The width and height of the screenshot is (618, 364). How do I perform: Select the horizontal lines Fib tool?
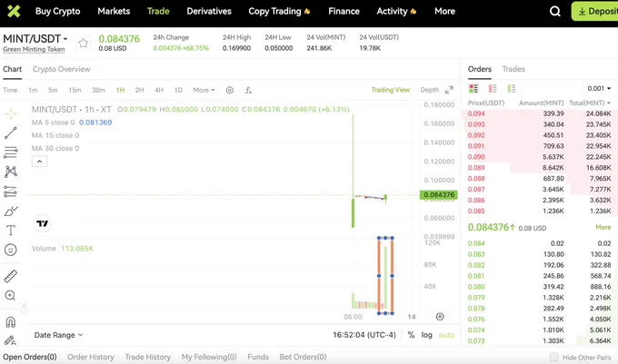[x=11, y=152]
